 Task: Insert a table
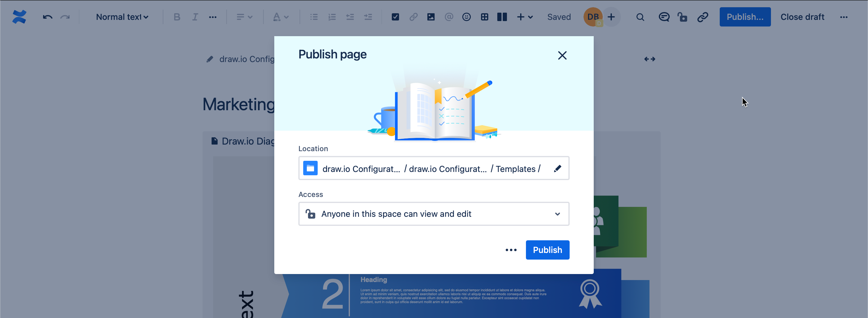[485, 17]
